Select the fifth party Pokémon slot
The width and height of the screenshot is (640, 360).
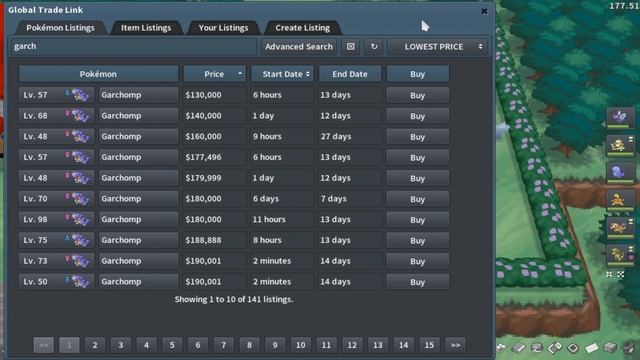click(620, 228)
